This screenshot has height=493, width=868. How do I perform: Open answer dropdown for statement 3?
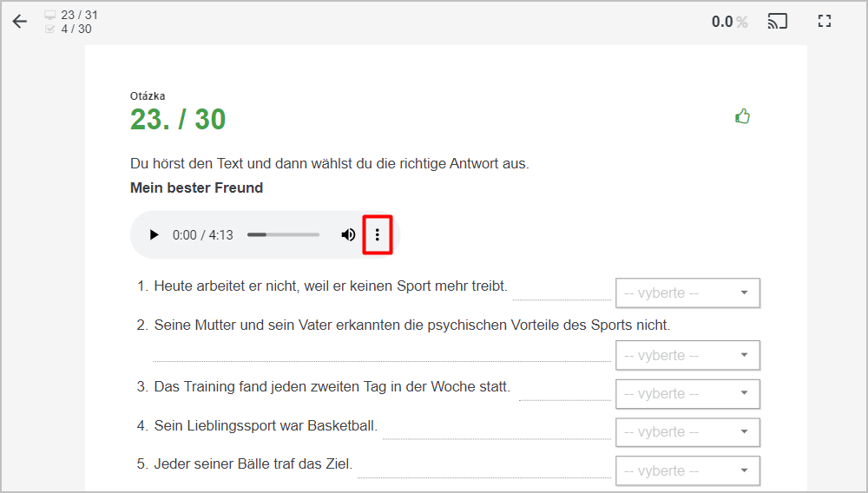tap(687, 393)
